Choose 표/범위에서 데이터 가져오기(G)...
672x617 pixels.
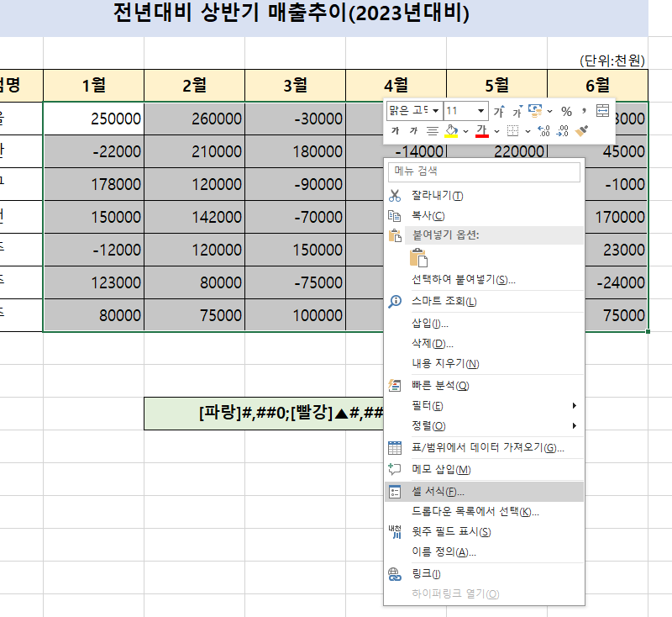coord(485,448)
